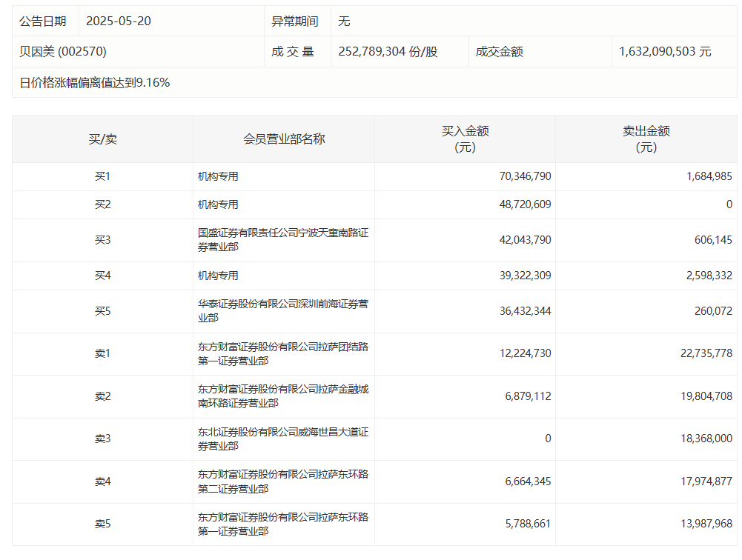This screenshot has width=742, height=560.
Task: Select the 买4 row label
Action: tap(103, 276)
